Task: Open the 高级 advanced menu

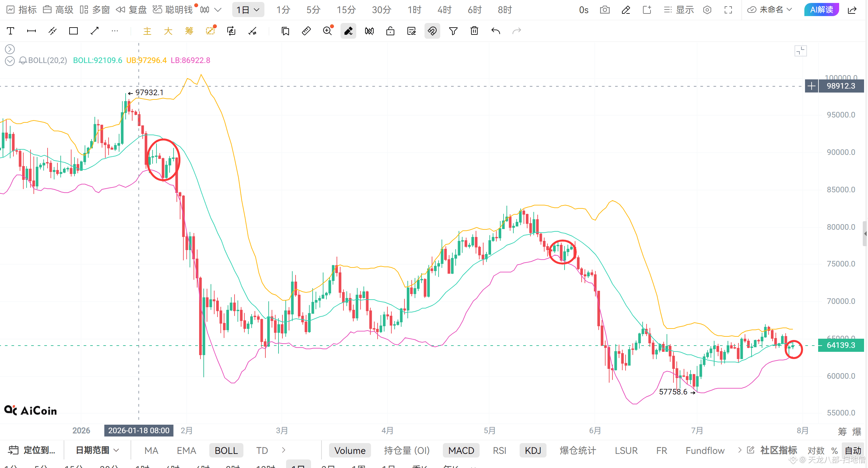Action: (x=58, y=10)
